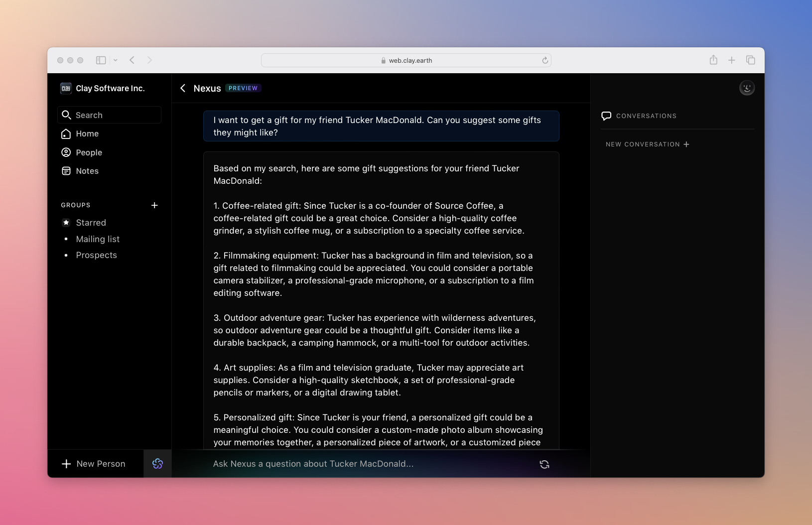Open the Home page
Screen dimensions: 812x525
tap(87, 133)
